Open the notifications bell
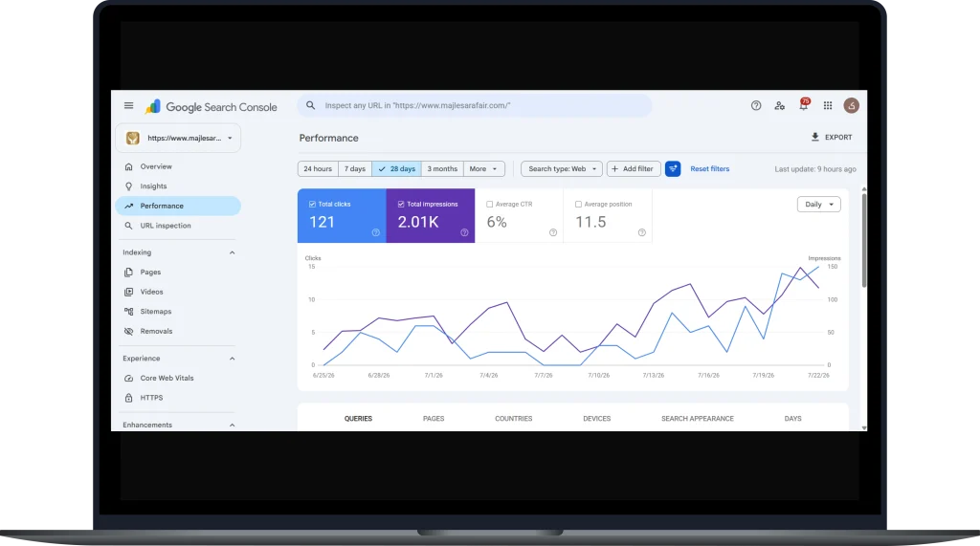 point(804,105)
